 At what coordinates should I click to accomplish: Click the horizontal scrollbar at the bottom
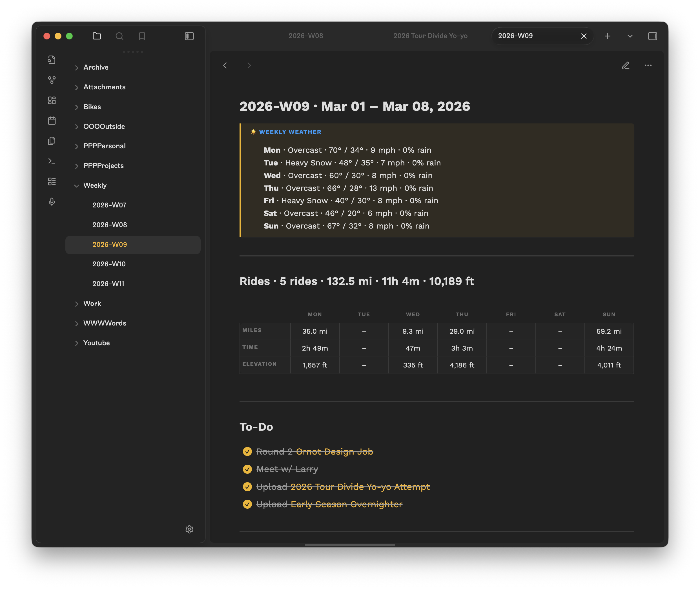tap(349, 545)
